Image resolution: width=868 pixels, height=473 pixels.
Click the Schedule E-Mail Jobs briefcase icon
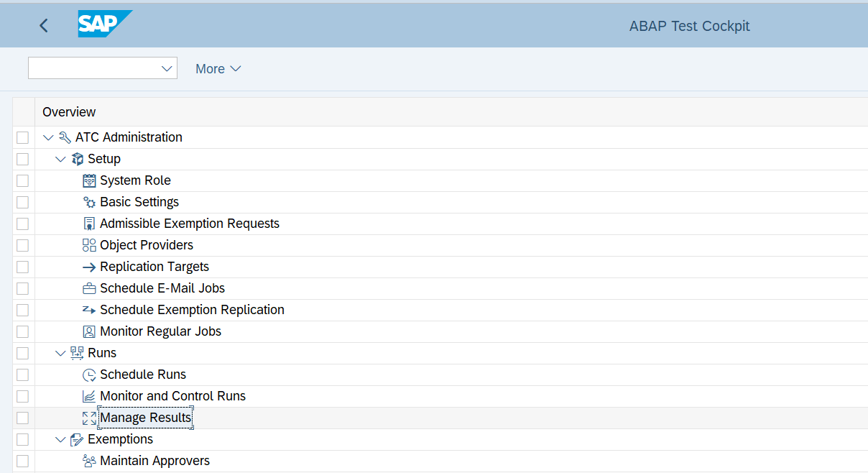coord(89,288)
